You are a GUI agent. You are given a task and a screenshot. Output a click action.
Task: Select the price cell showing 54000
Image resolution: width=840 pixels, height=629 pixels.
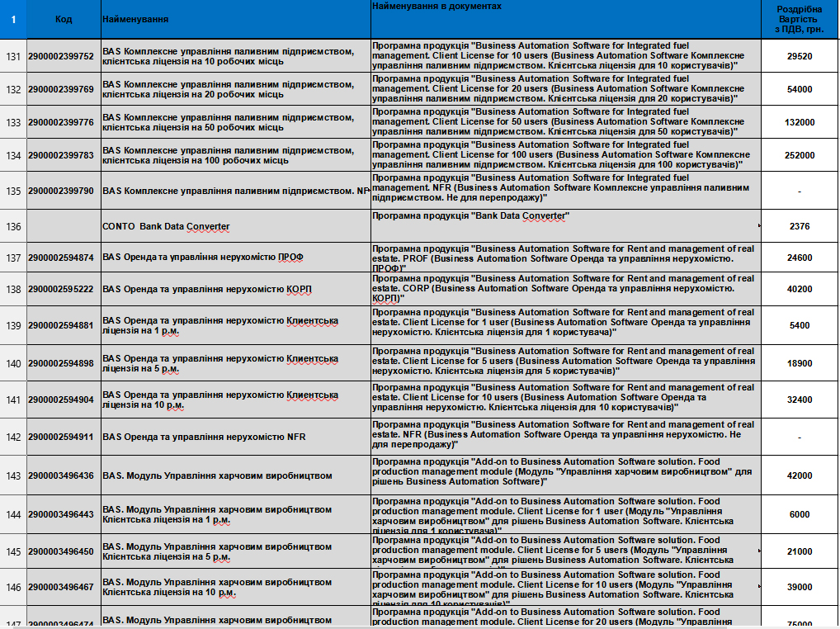tap(799, 89)
